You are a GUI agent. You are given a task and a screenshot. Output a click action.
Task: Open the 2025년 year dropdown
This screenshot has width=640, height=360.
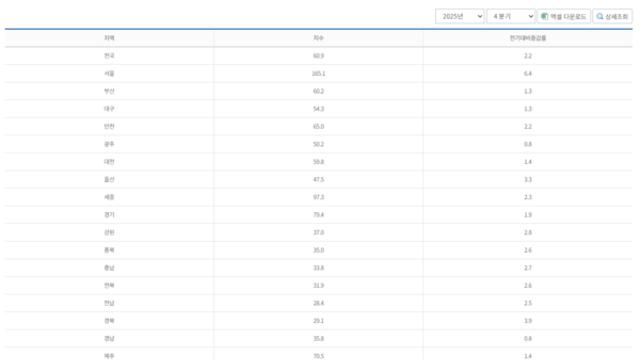[459, 16]
